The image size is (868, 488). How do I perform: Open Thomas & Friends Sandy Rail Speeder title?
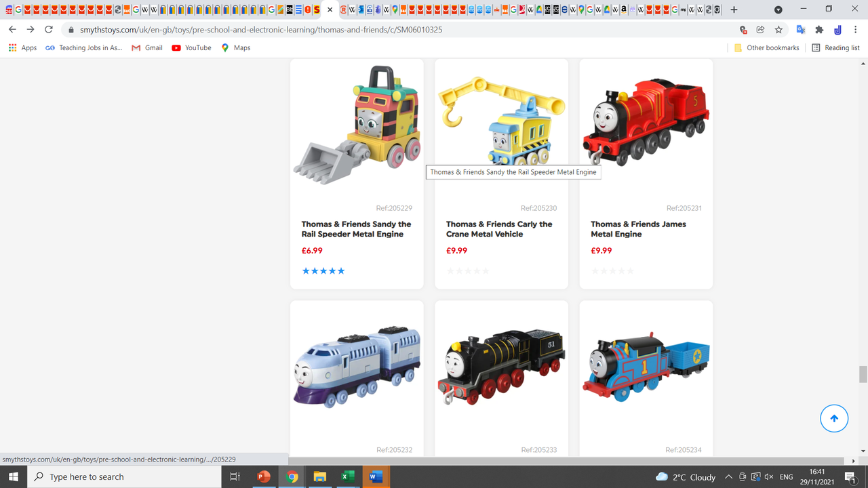[x=356, y=229]
